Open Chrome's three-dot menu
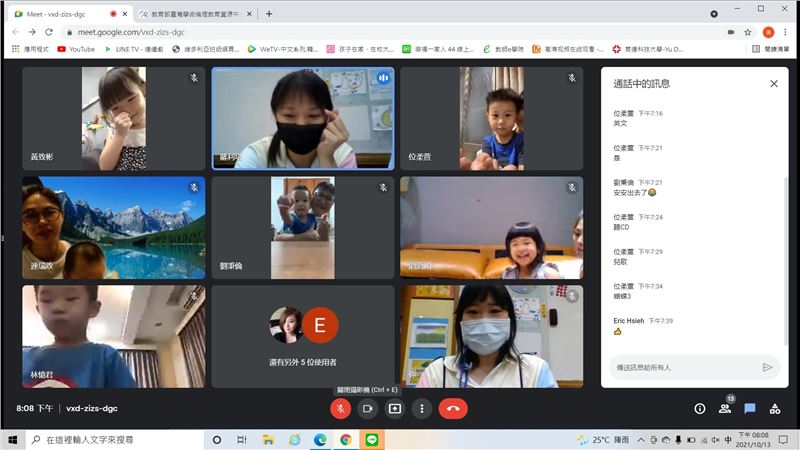 click(785, 32)
